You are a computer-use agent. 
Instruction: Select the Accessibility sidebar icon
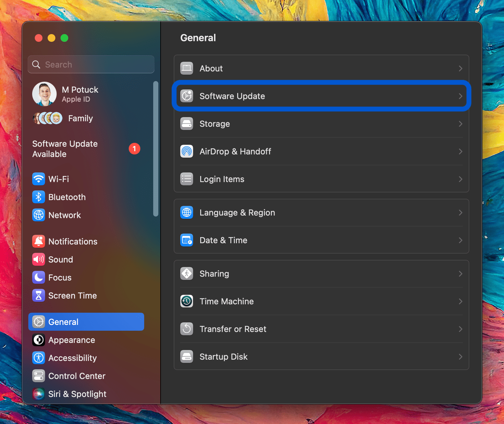click(38, 358)
